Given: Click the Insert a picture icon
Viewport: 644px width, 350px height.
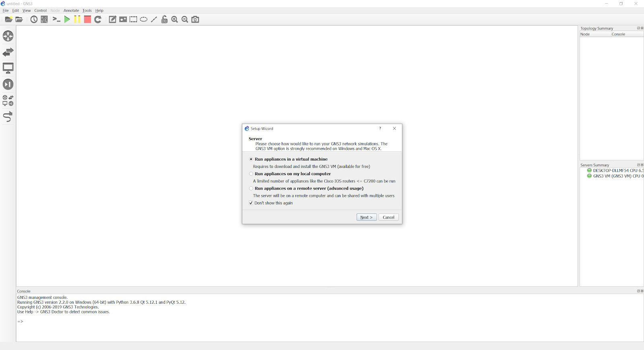Looking at the screenshot, I should point(123,19).
